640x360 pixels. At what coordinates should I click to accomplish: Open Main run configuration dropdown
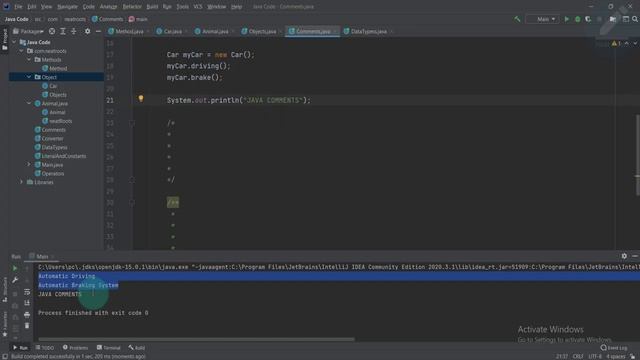(x=542, y=19)
